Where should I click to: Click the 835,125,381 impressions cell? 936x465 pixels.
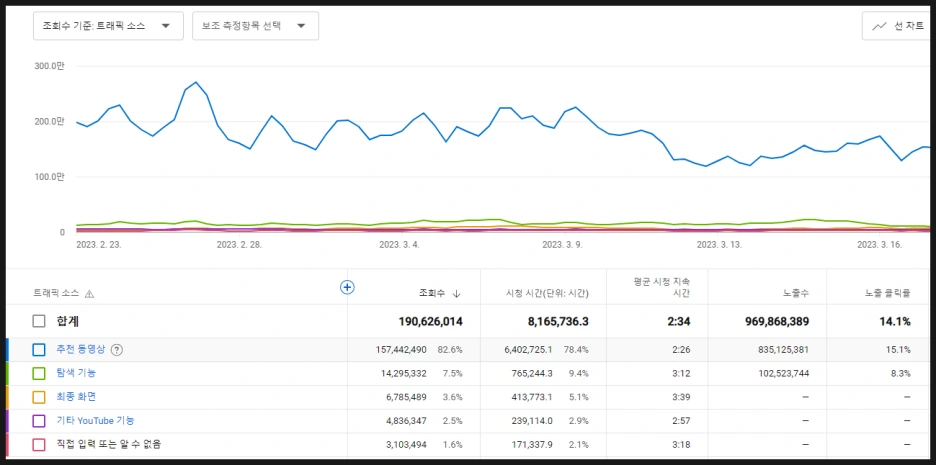784,350
